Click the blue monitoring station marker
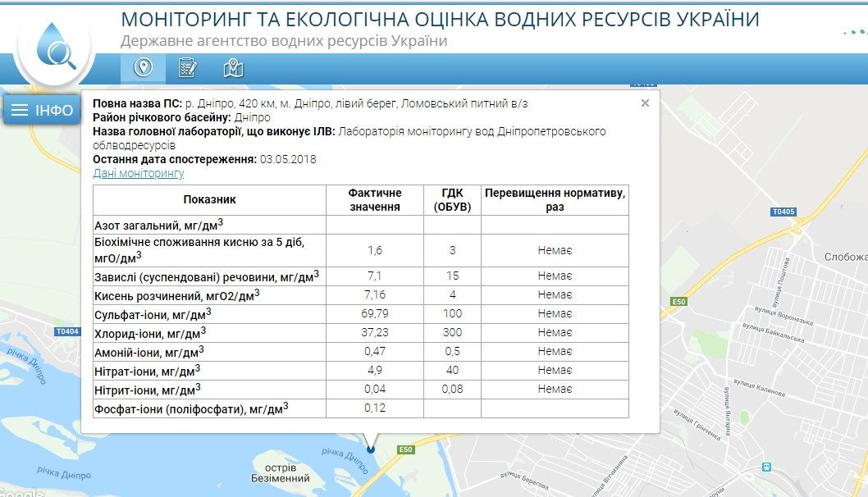868x497 pixels. (372, 449)
